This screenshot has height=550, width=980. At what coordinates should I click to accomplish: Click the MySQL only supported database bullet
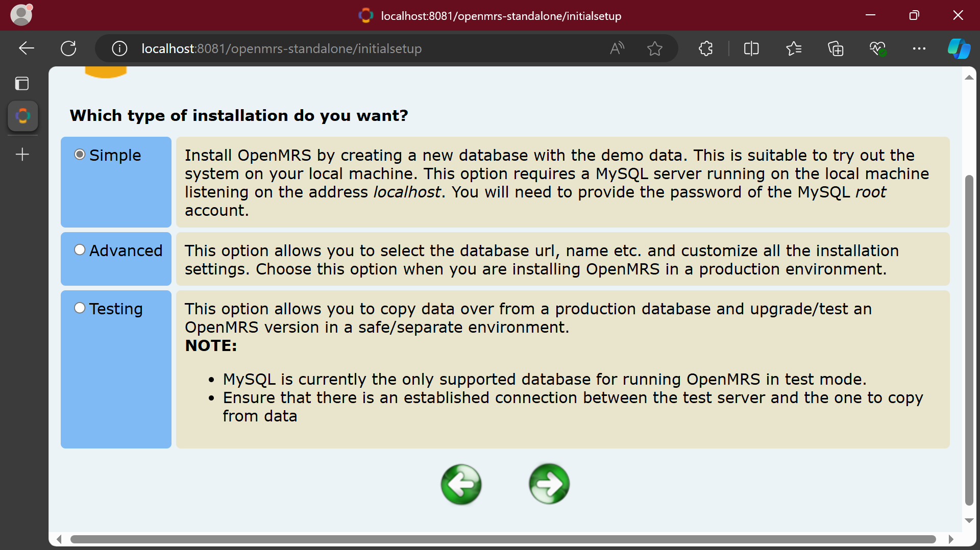(x=545, y=379)
